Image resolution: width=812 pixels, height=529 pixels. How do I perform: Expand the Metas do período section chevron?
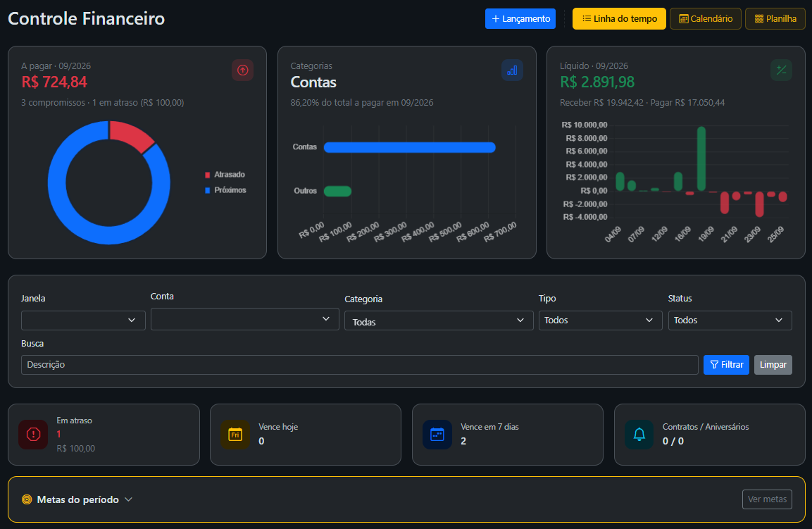point(129,499)
